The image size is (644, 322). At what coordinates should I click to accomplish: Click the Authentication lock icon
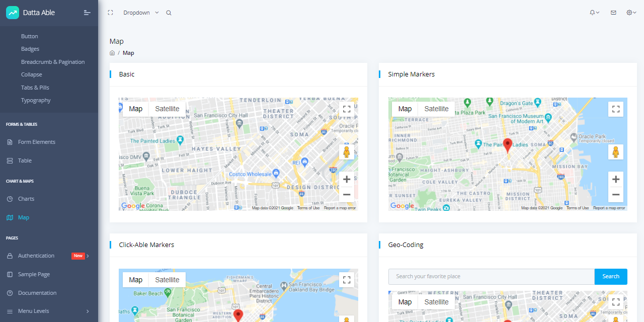(x=10, y=256)
